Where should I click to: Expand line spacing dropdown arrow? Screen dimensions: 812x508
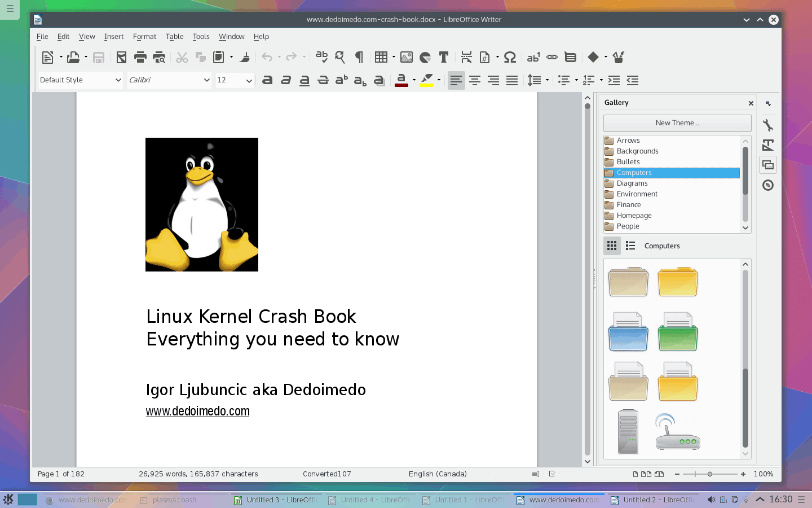pyautogui.click(x=547, y=80)
